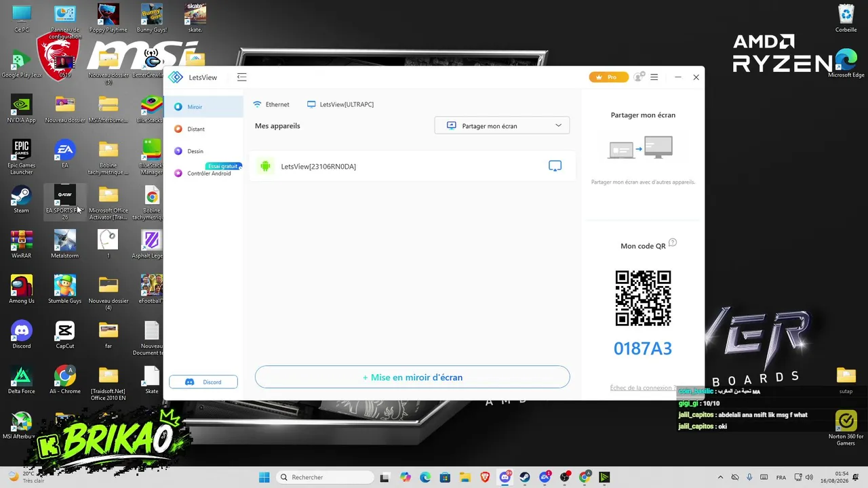Open Microsoft Edge desktop shortcut
868x488 pixels.
(846, 63)
